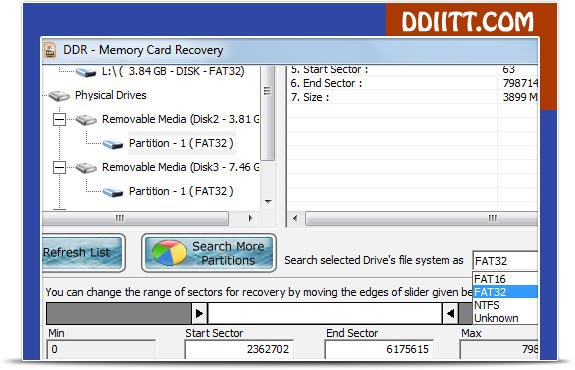Select Partition - 1 ( FAT32 ) under Disk2
The width and height of the screenshot is (575, 370).
[x=181, y=143]
